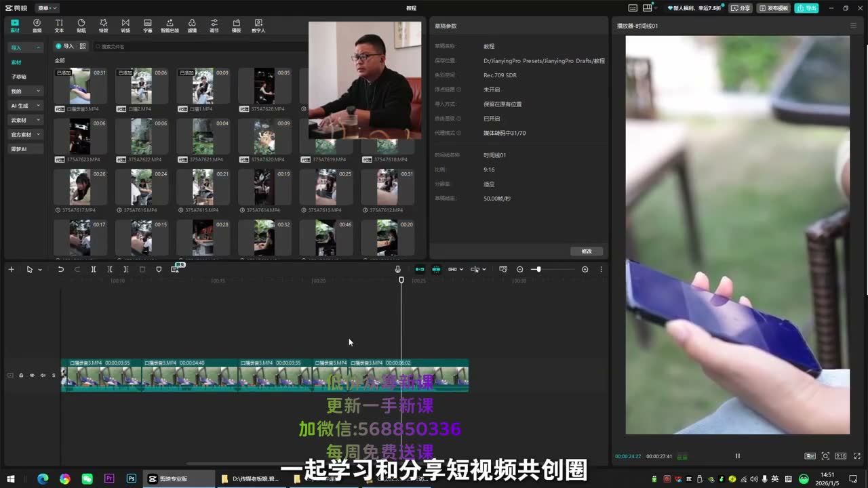Open the 智能包装 smart packaging icon
868x488 pixels.
tap(170, 26)
